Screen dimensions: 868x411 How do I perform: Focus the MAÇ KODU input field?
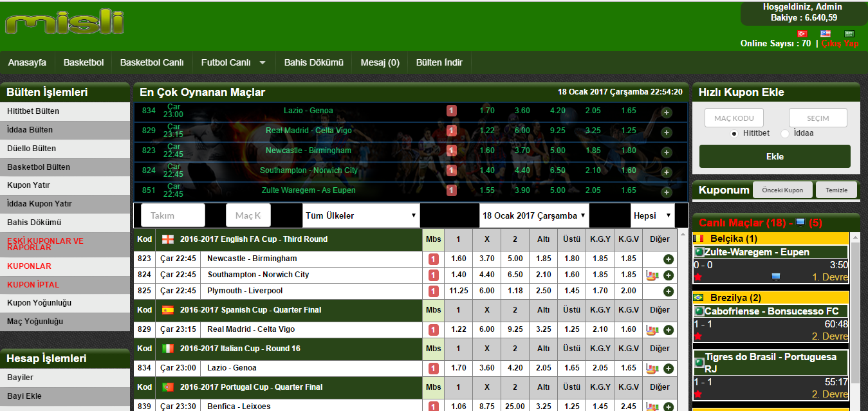(734, 118)
